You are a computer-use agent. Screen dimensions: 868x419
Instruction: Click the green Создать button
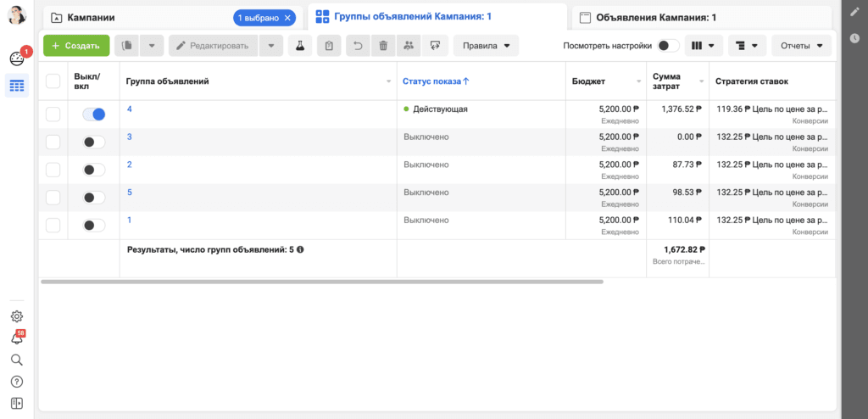(76, 46)
